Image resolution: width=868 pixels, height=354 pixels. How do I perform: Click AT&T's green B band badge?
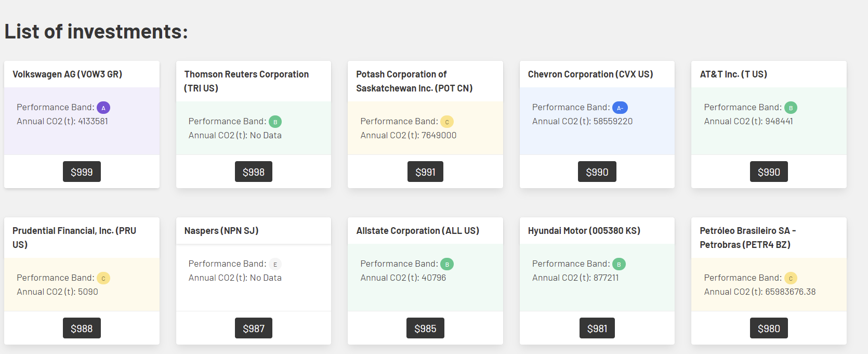(x=791, y=108)
